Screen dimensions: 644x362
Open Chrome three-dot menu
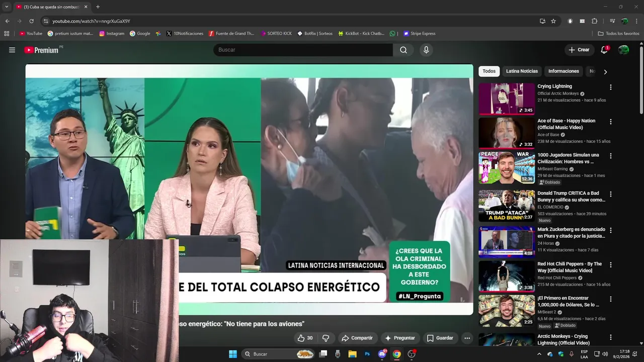coord(636,21)
